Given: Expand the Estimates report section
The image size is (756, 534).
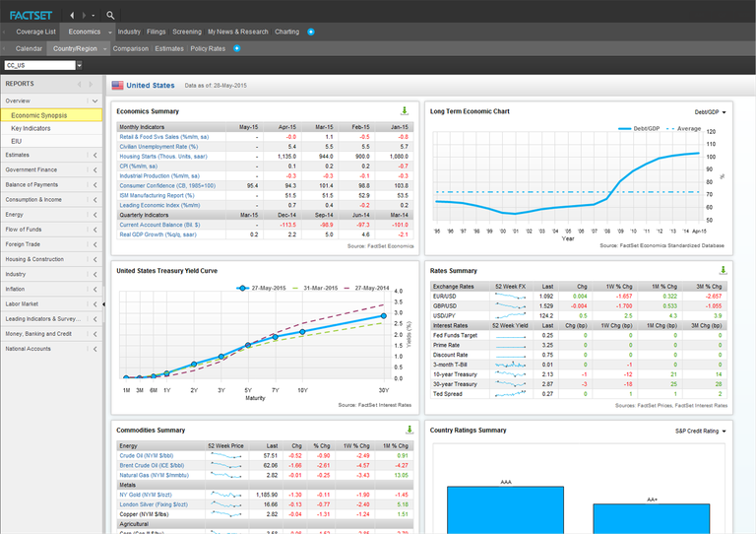Looking at the screenshot, I should click(94, 155).
